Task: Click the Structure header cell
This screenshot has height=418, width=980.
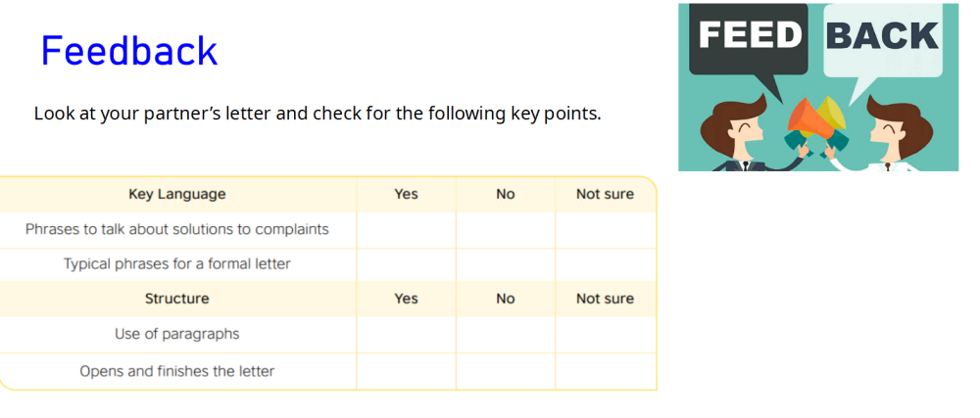Action: [x=176, y=299]
